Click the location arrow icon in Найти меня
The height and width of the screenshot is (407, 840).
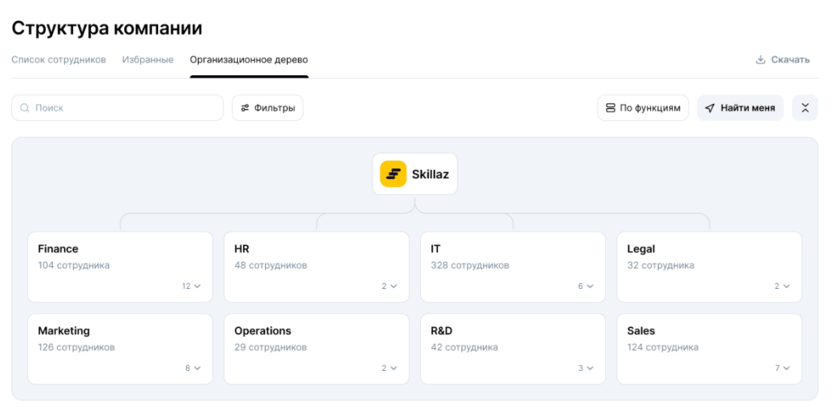710,108
